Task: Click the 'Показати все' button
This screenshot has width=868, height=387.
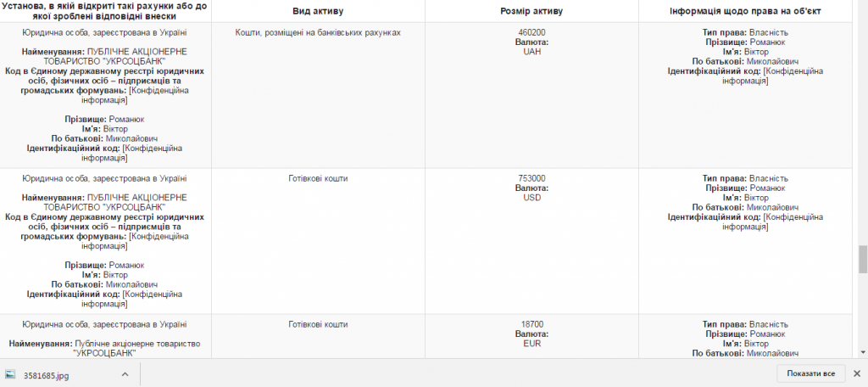Action: click(x=810, y=373)
